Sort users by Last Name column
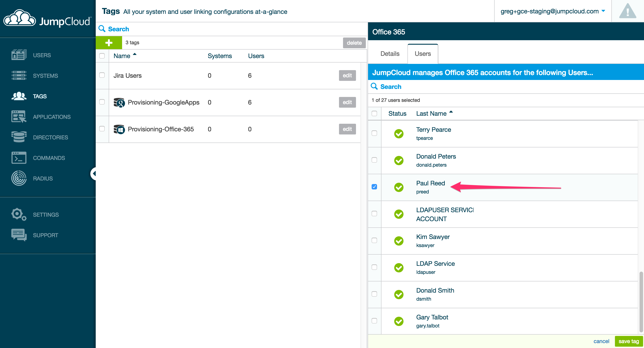 tap(434, 113)
